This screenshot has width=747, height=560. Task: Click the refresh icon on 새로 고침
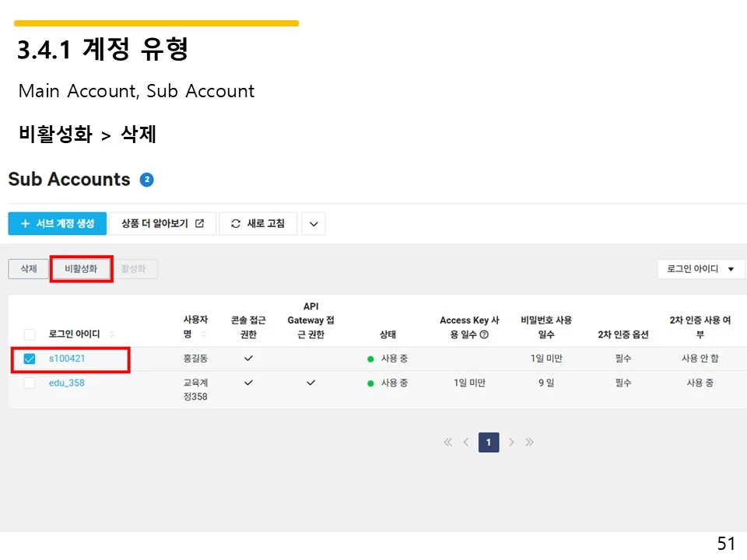point(235,223)
